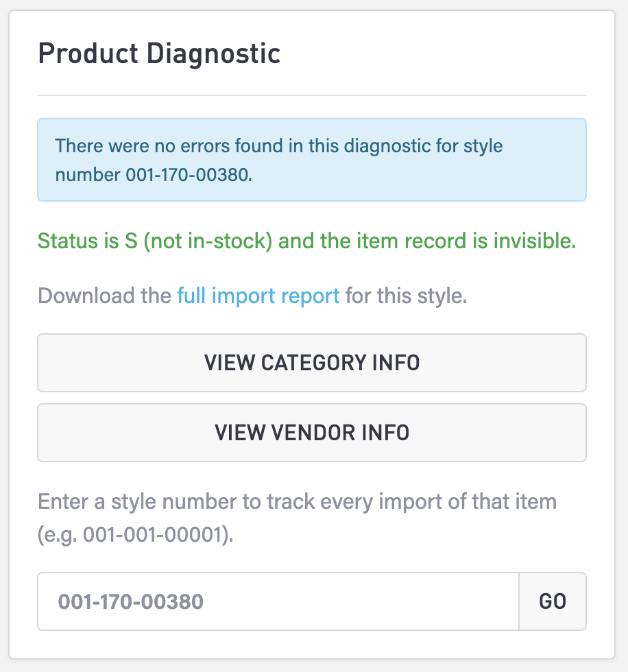This screenshot has width=628, height=672.
Task: Click the example '(e.g. 001-001-00001)' text
Action: tap(135, 536)
